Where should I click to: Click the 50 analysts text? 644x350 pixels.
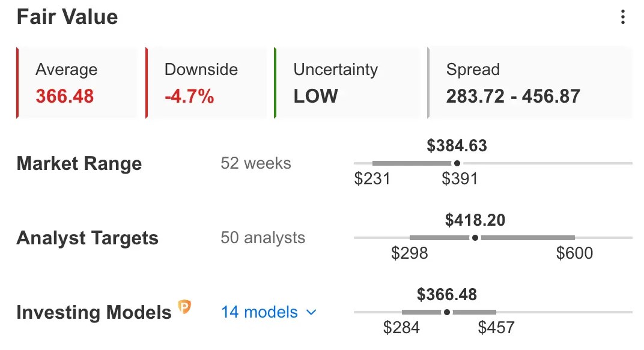pyautogui.click(x=263, y=238)
